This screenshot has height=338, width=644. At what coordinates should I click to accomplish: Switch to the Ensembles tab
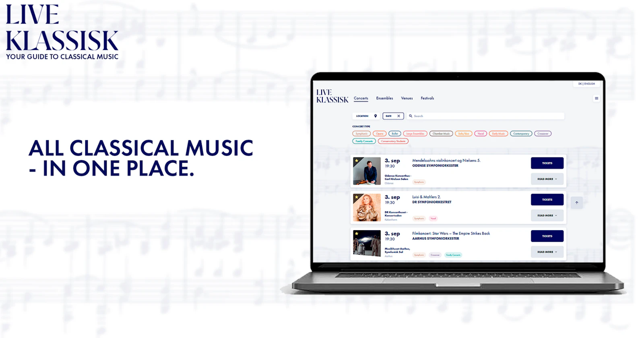click(385, 98)
